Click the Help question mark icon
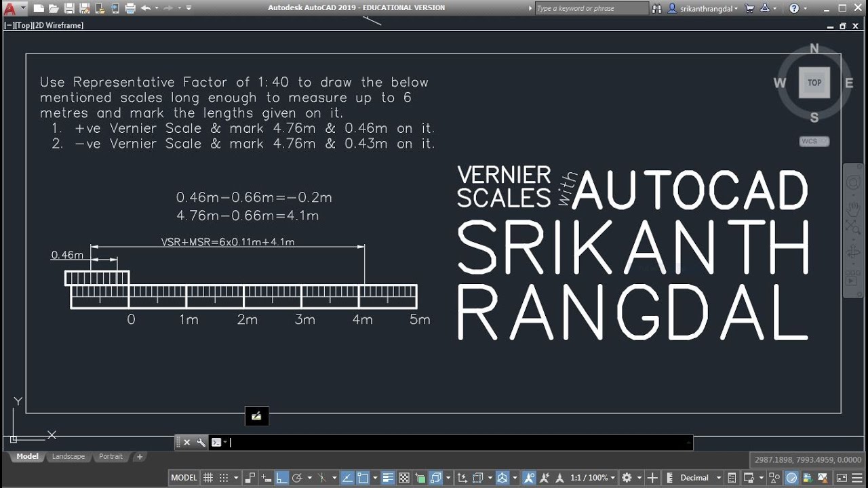Image resolution: width=868 pixels, height=488 pixels. pyautogui.click(x=793, y=8)
